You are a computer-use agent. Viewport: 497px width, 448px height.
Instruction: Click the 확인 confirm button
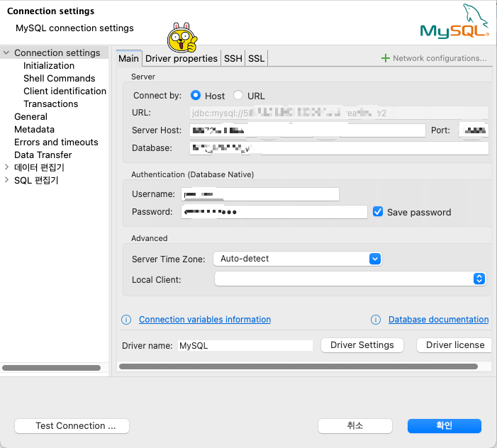click(x=445, y=426)
